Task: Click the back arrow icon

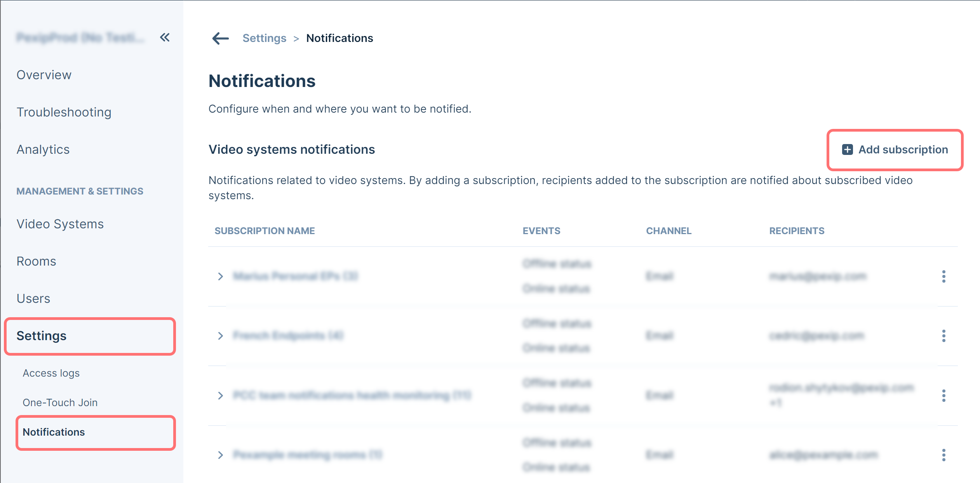Action: click(220, 38)
